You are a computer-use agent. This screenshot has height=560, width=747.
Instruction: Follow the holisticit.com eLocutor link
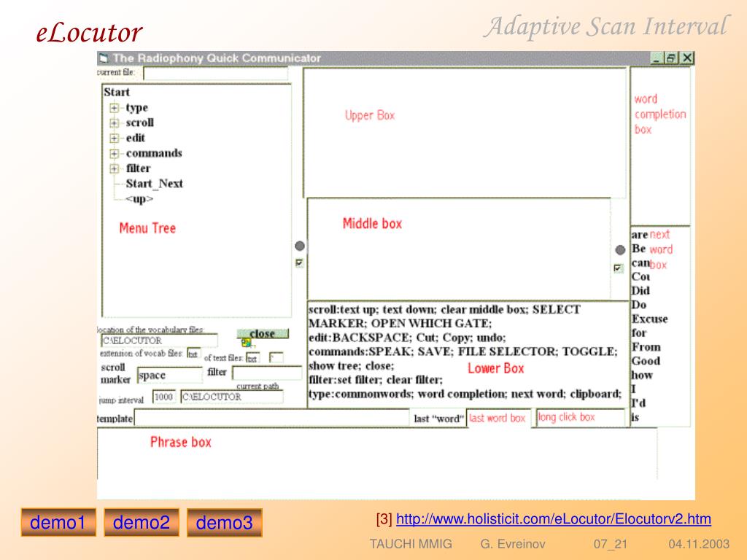point(554,518)
